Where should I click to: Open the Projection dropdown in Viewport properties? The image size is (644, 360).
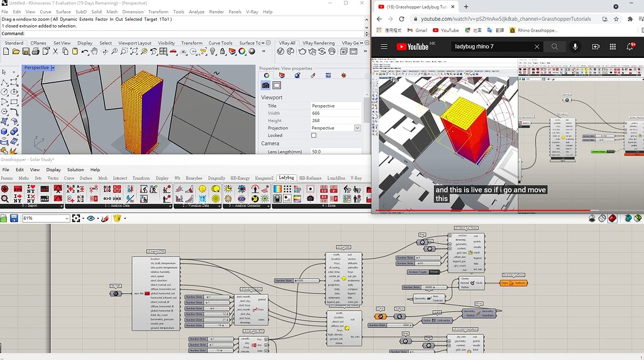coord(357,128)
